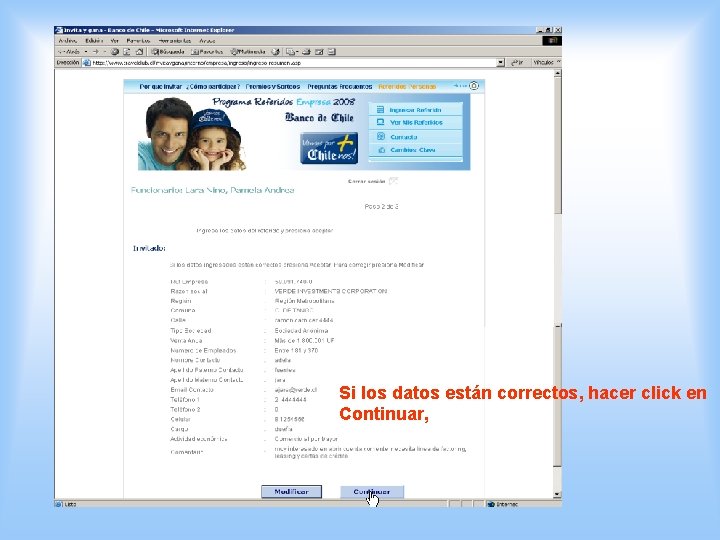Click the vertical scrollbar thumb
This screenshot has width=720, height=540.
tap(557, 146)
